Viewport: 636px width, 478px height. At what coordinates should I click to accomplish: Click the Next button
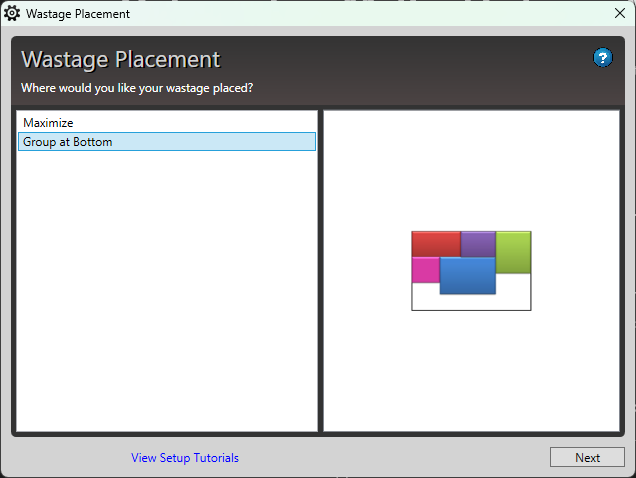tap(587, 457)
